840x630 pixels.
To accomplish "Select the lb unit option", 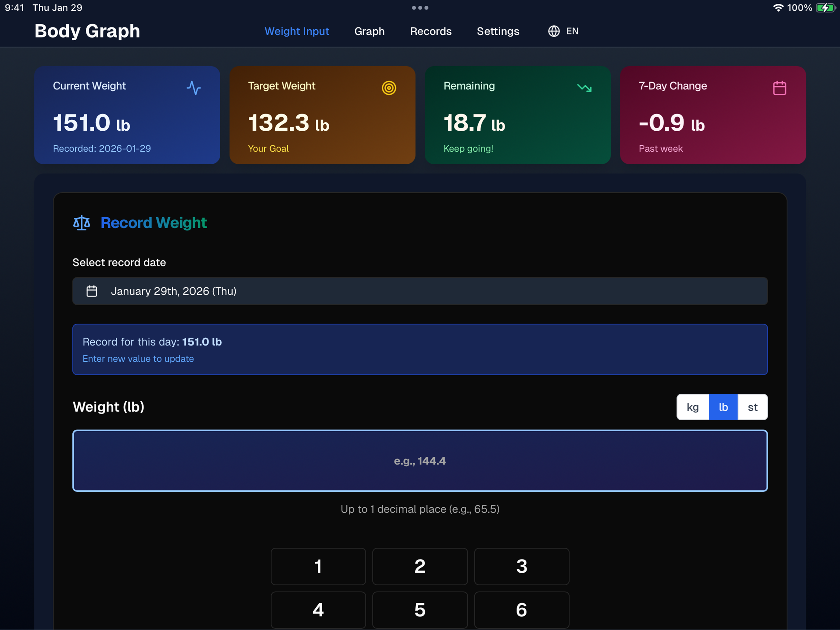I will (723, 407).
